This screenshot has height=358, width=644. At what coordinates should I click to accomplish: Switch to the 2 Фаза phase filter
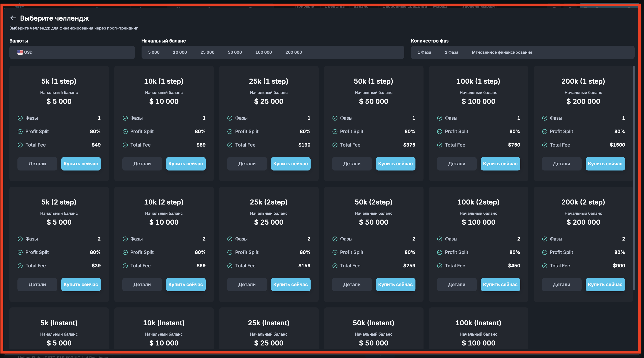451,52
